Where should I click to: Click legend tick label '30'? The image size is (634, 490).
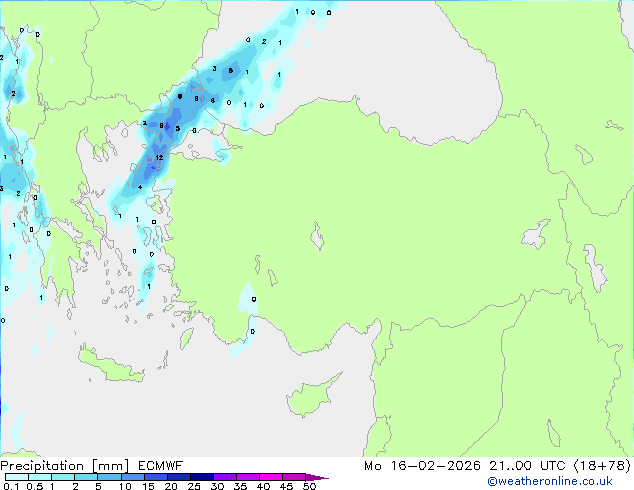pos(217,486)
